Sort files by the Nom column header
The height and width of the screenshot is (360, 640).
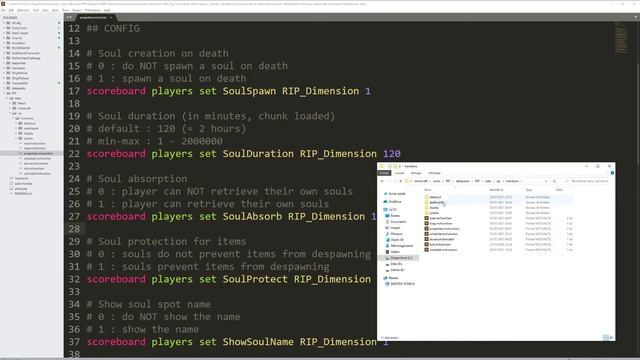(427, 190)
